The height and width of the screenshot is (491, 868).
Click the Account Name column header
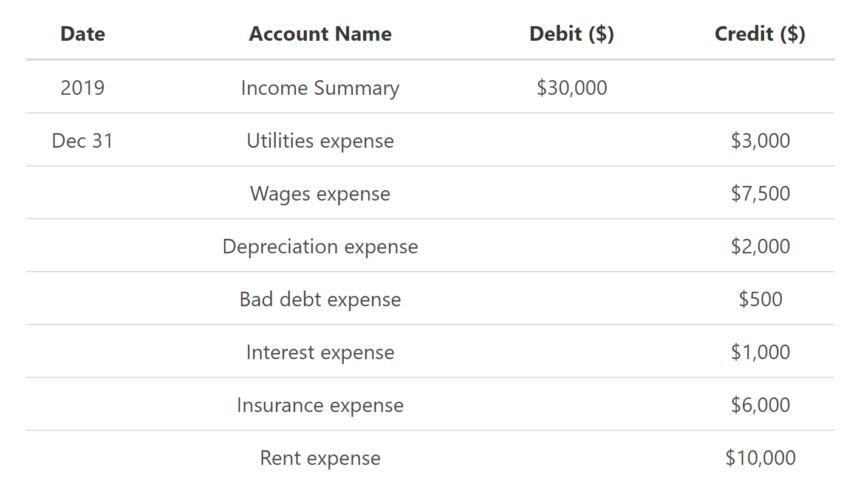pyautogui.click(x=320, y=34)
